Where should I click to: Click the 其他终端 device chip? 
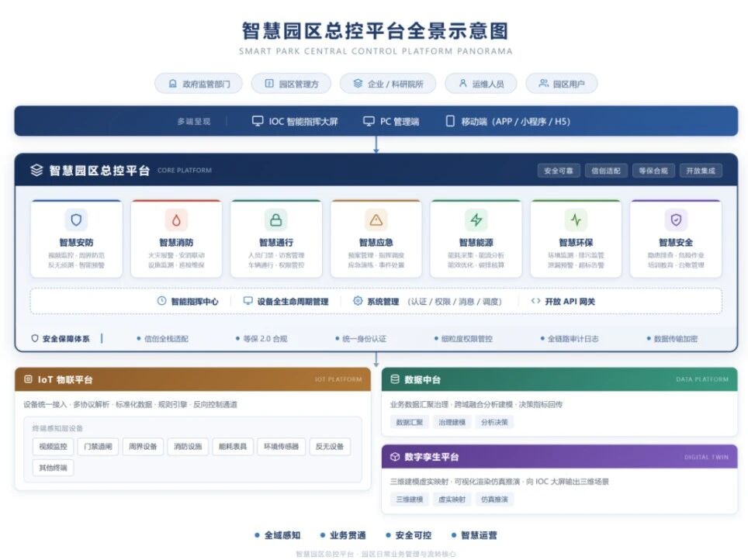click(x=53, y=468)
